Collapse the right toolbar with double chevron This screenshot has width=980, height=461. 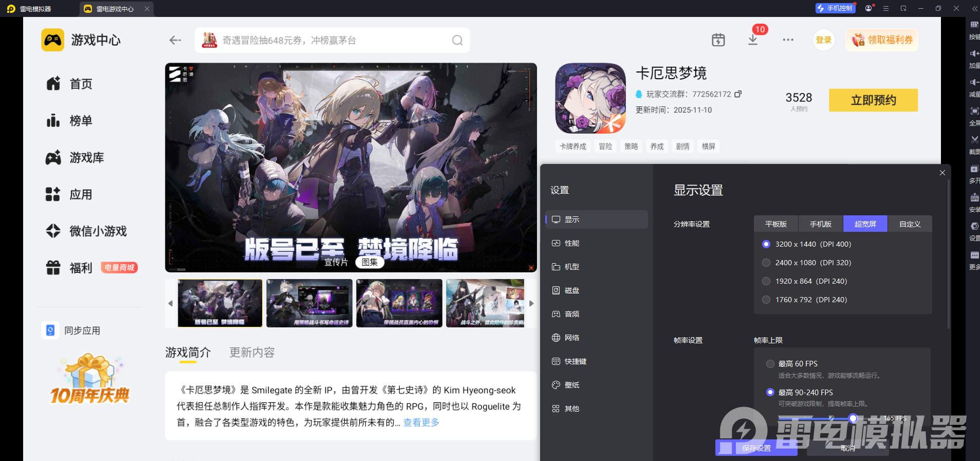(x=975, y=8)
